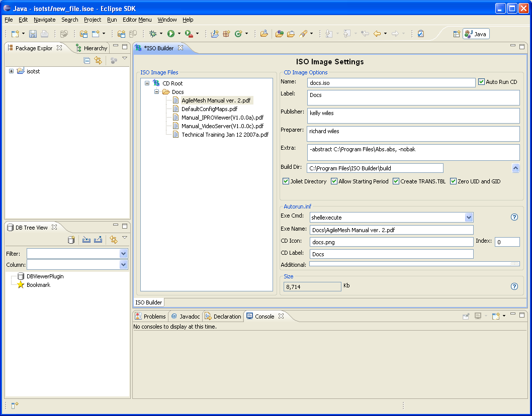The image size is (532, 416).
Task: Open the Editor Menu in the menu bar
Action: coord(137,20)
